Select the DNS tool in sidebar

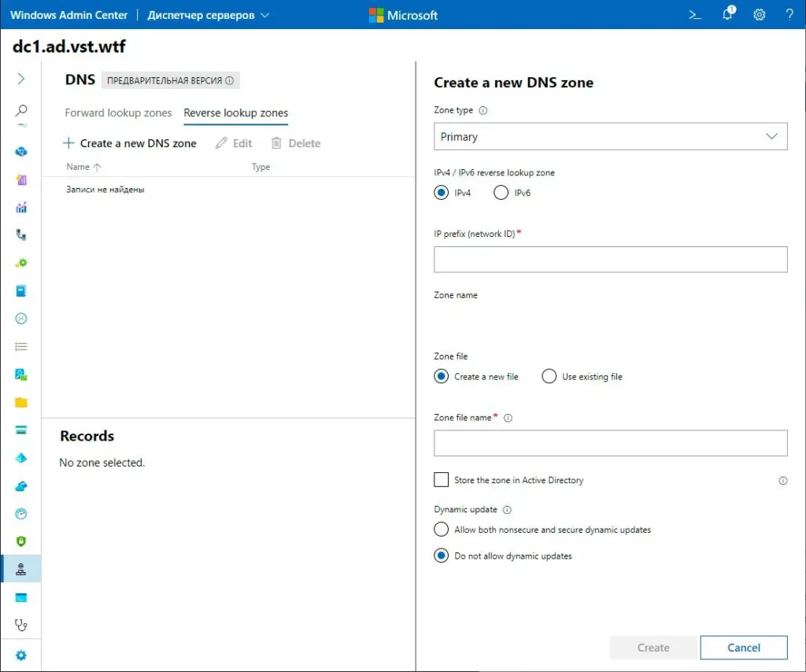pyautogui.click(x=21, y=570)
